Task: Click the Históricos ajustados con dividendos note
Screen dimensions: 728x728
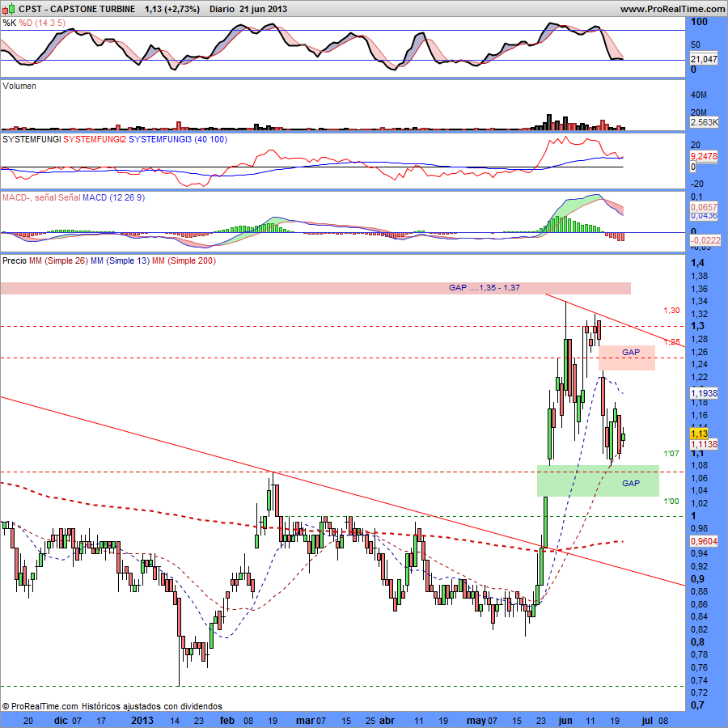Action: point(152,706)
